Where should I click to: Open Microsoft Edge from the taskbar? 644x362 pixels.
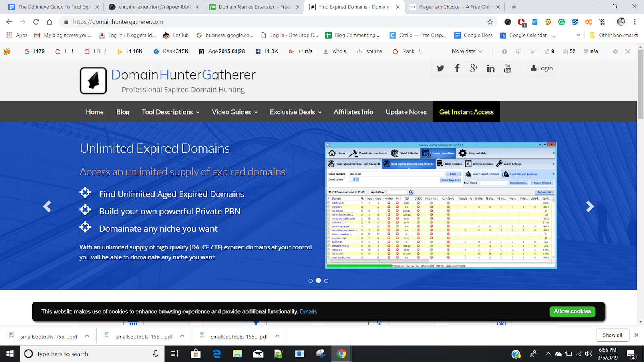(x=217, y=354)
